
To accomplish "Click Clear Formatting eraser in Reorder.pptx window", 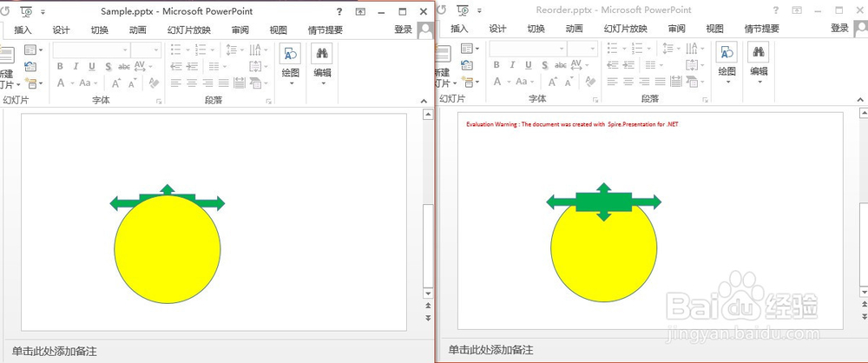I will 590,82.
